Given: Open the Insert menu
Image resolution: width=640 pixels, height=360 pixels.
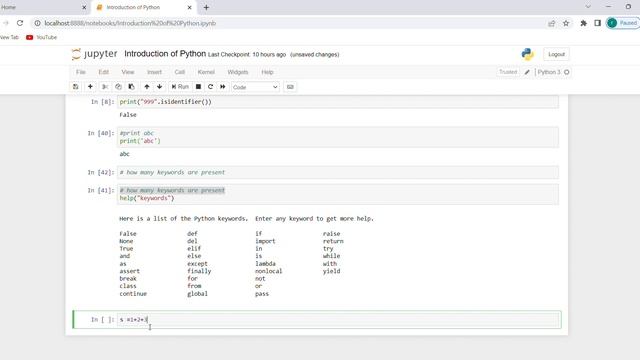Looking at the screenshot, I should click(154, 72).
